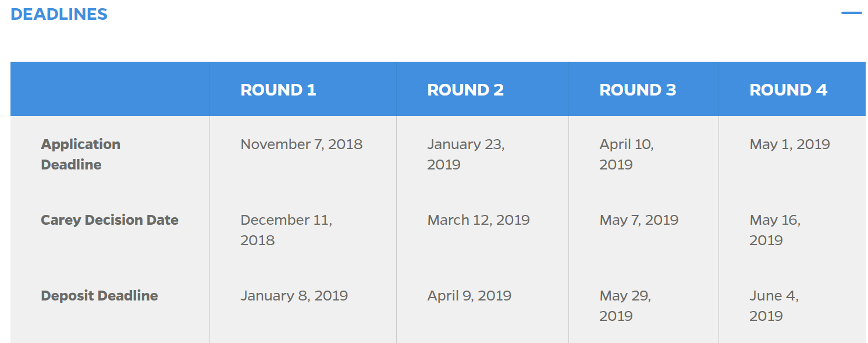The width and height of the screenshot is (868, 343).
Task: Click the ROUND 3 column header
Action: 638,90
